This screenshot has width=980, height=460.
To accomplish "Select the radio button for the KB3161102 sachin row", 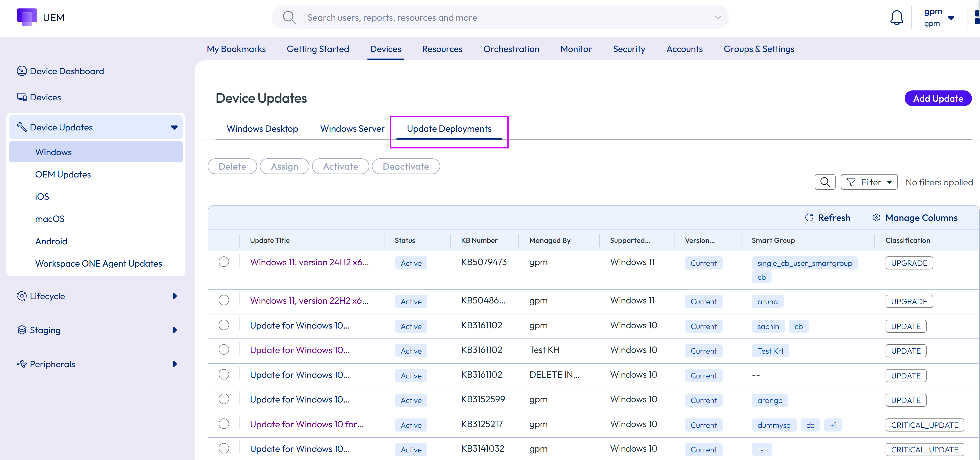I will (224, 325).
